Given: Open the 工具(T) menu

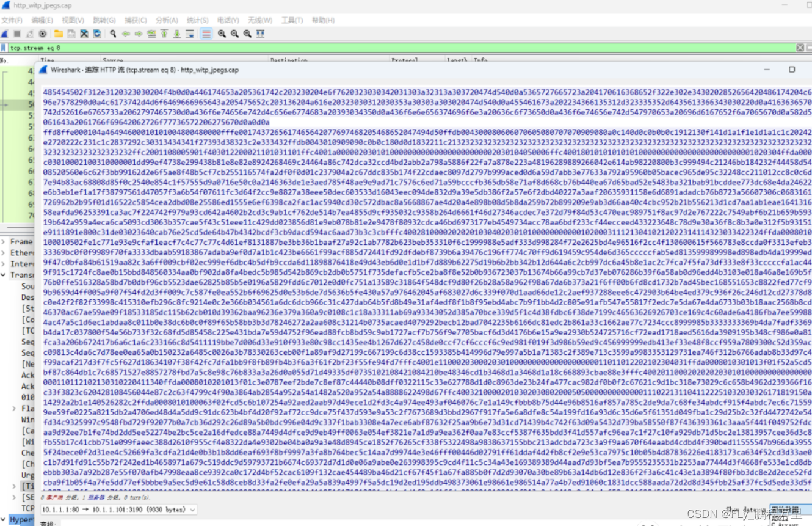Looking at the screenshot, I should pos(292,20).
